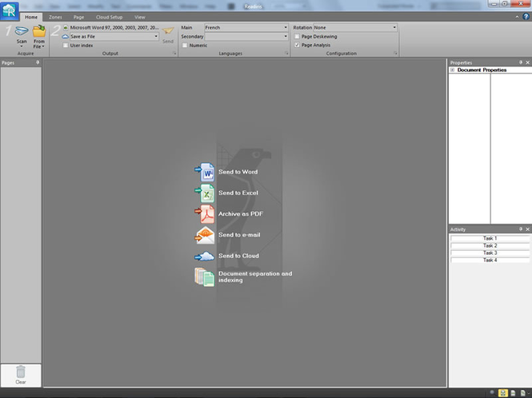Click the page icon right of yellow status icon
This screenshot has height=398, width=532.
[514, 393]
